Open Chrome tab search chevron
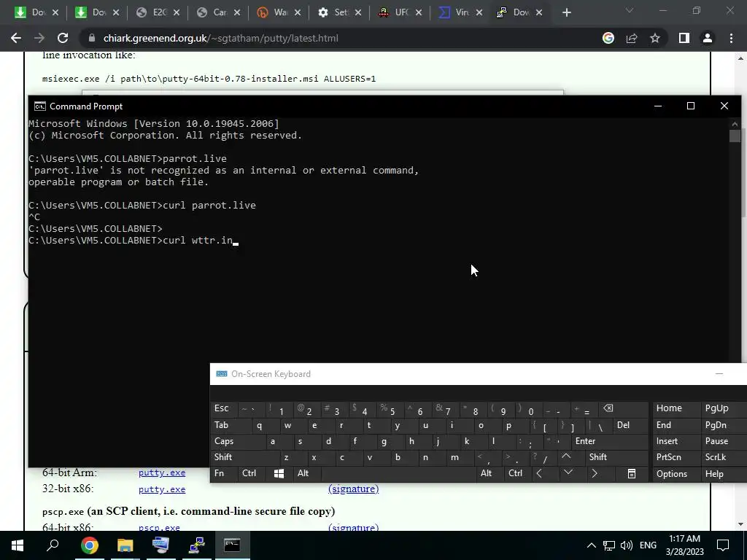The width and height of the screenshot is (747, 560). [x=630, y=10]
